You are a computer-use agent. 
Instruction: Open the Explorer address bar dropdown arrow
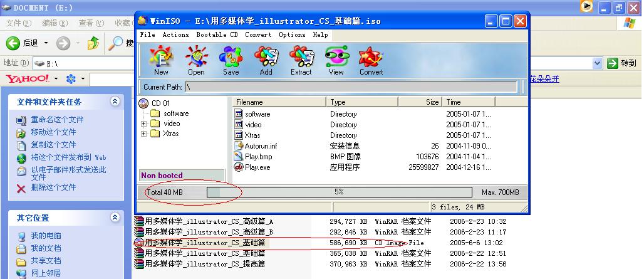[x=598, y=63]
